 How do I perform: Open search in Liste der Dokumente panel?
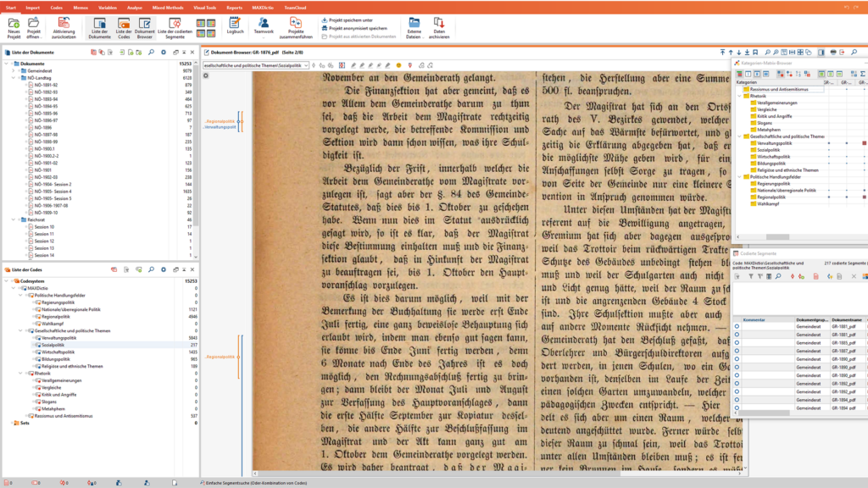(x=151, y=52)
